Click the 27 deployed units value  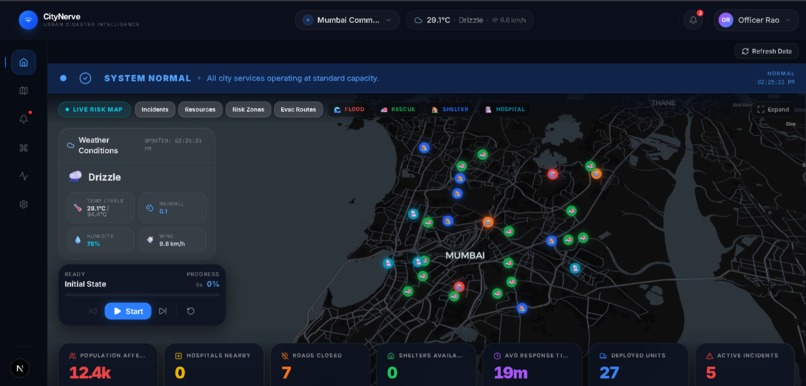click(610, 373)
